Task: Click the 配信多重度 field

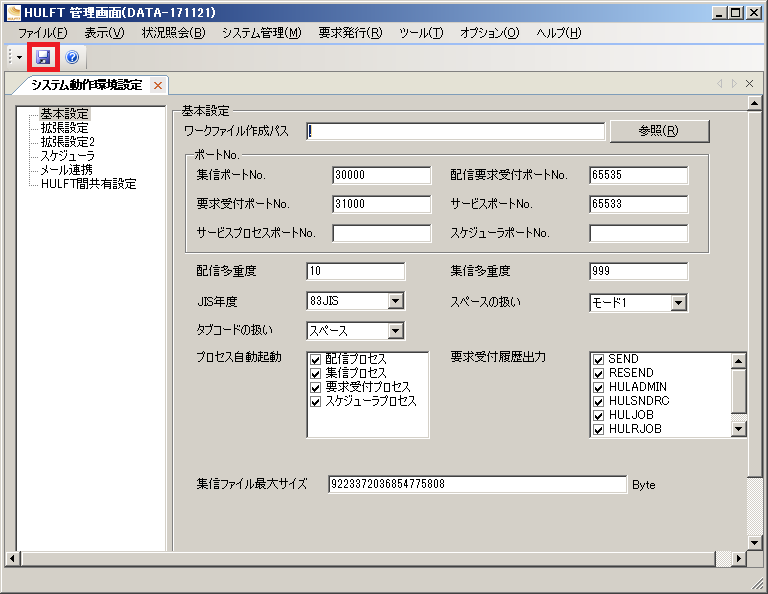Action: (356, 271)
